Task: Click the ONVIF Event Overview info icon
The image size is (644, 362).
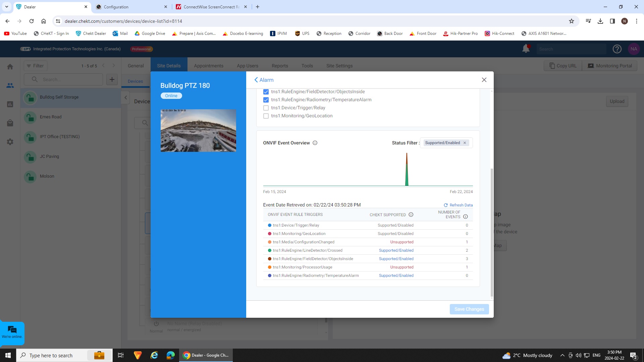Action: 315,143
